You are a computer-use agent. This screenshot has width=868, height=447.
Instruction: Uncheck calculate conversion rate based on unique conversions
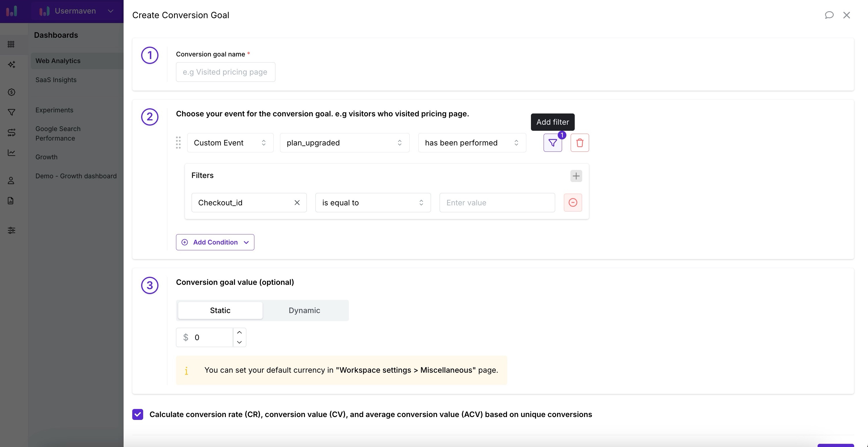click(137, 414)
